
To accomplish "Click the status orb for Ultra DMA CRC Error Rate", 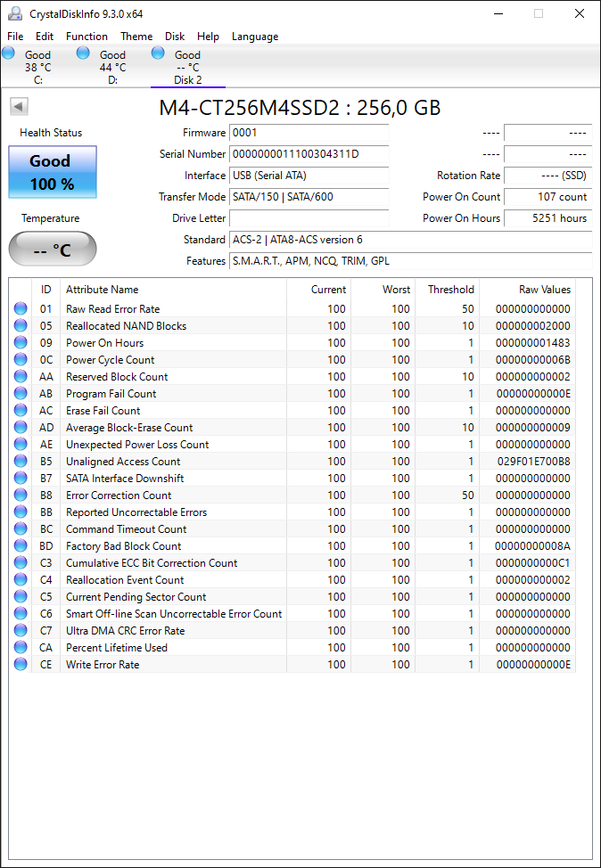I will click(x=21, y=631).
